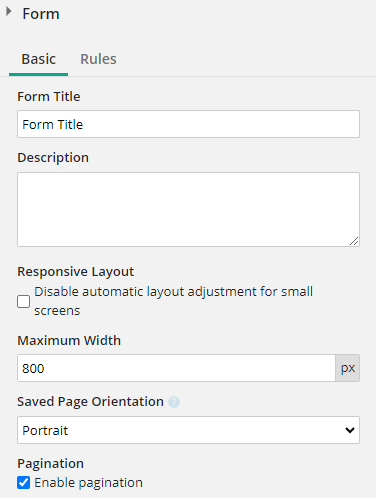Click the Enable pagination label text
Viewport: 376px width, 498px height.
pyautogui.click(x=88, y=483)
